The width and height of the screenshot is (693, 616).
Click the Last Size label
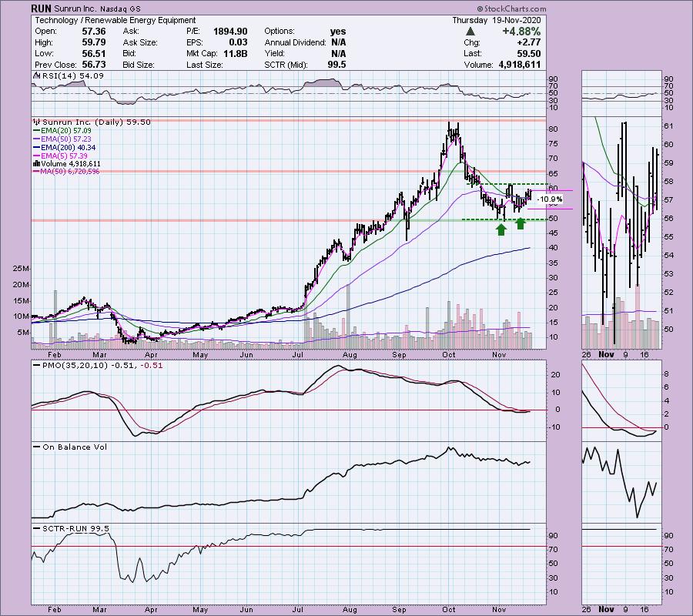tap(205, 65)
